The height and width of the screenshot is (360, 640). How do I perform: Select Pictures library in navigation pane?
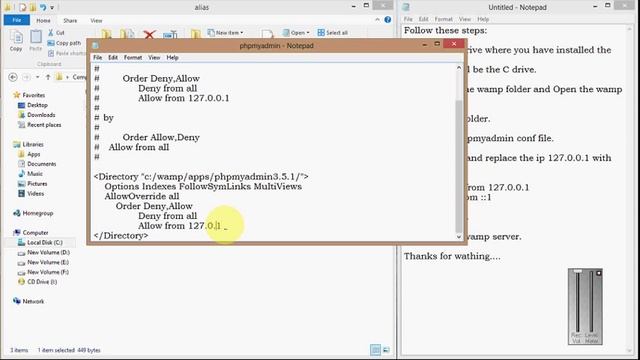point(32,184)
